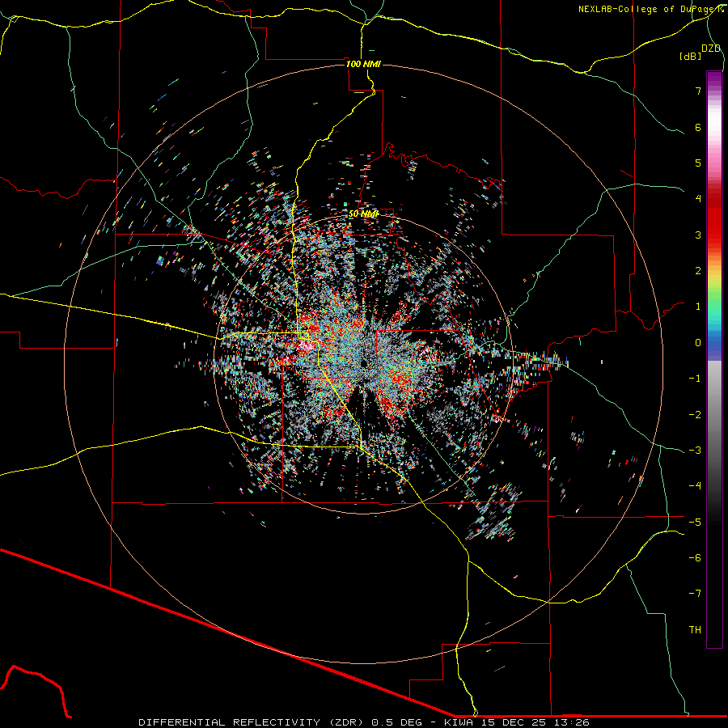The image size is (728, 728).
Task: Select the -3 value on color scale
Action: point(695,451)
